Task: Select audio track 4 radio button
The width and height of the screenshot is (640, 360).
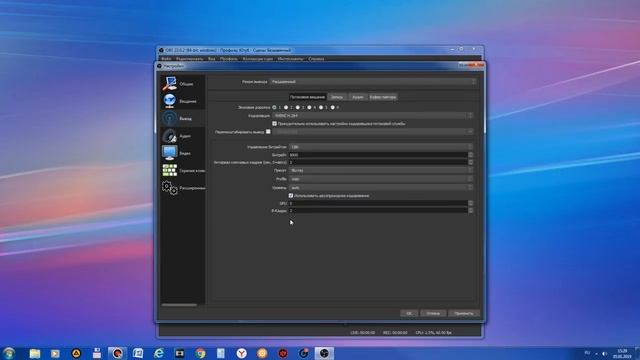Action: [309, 107]
